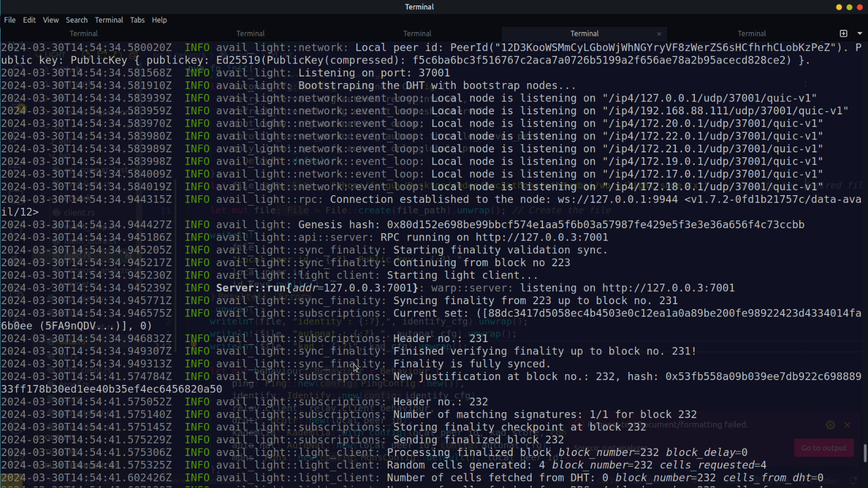This screenshot has height=488, width=868.
Task: Click 'Random cells generated: 4' log text
Action: coord(466,465)
